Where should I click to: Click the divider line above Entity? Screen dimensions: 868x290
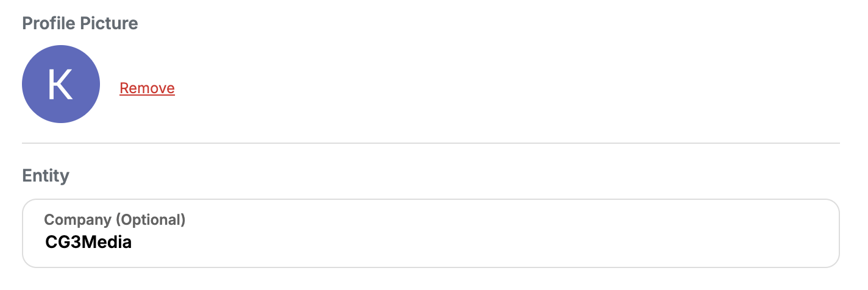coord(431,143)
